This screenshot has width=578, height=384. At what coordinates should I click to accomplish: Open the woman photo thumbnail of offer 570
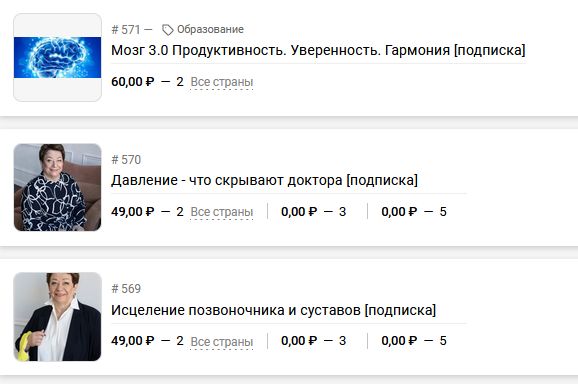click(58, 187)
